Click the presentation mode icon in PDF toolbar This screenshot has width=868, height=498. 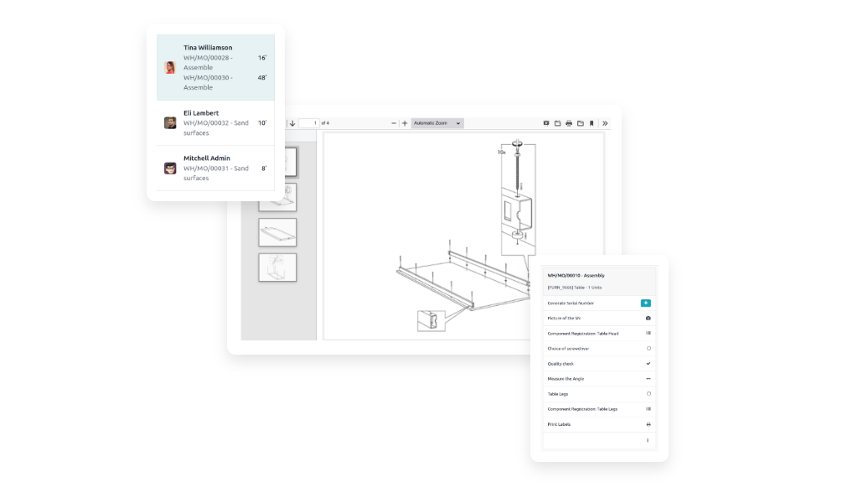(546, 123)
